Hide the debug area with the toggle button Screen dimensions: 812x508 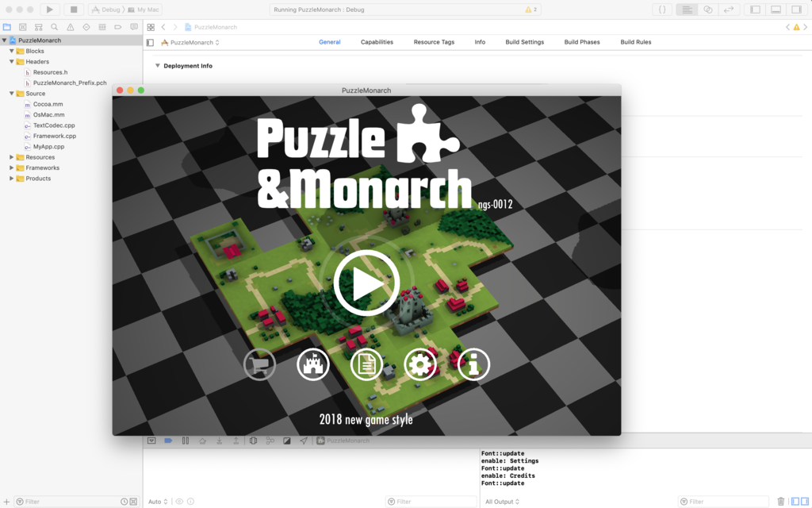tap(151, 441)
